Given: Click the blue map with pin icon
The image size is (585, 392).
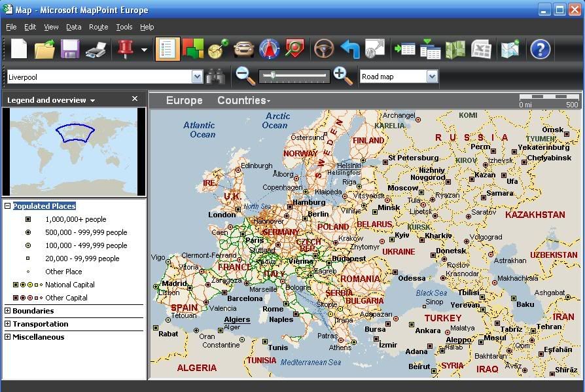Looking at the screenshot, I should point(510,49).
